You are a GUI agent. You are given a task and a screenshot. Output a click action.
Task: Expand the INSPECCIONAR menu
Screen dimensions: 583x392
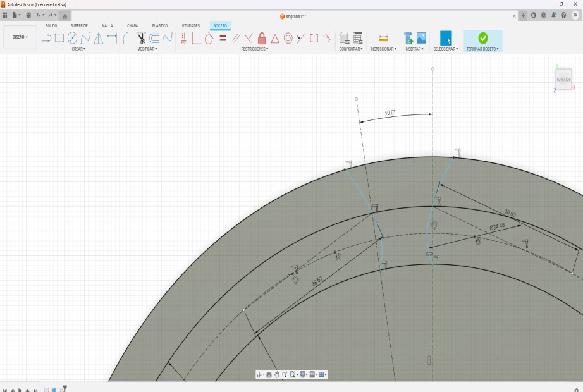coord(383,49)
